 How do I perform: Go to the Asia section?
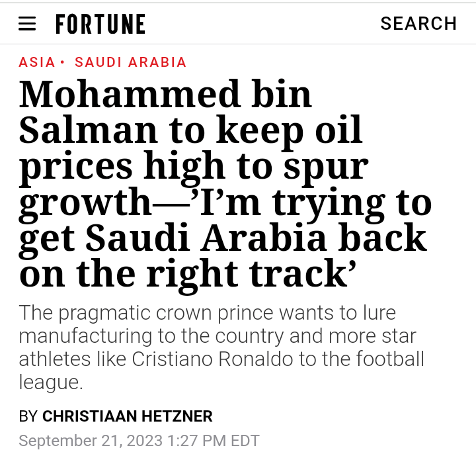click(37, 62)
